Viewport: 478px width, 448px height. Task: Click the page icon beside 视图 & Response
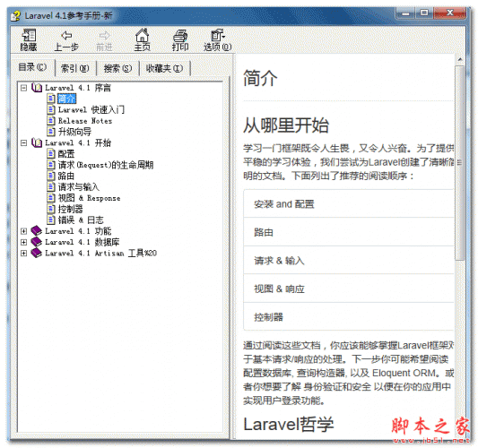[51, 198]
